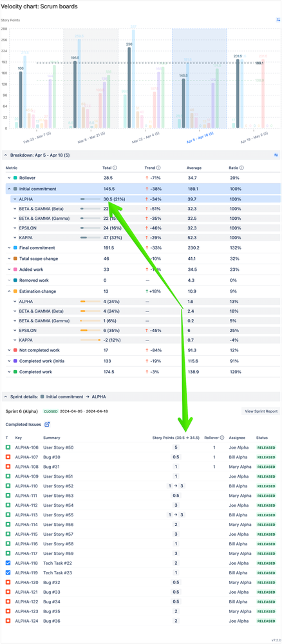Click Sprint 6 (Alpha) title
Viewport: 282px width, 644px height.
(x=22, y=411)
